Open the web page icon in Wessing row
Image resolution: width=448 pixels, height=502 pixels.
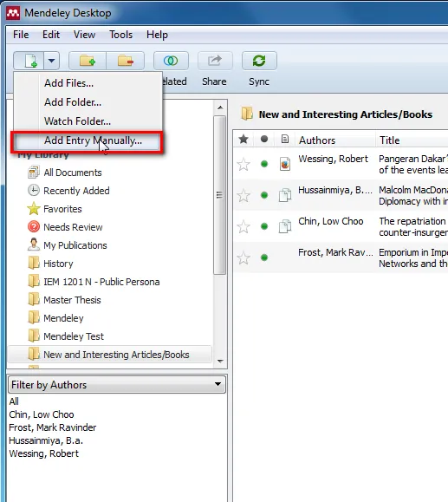click(285, 164)
